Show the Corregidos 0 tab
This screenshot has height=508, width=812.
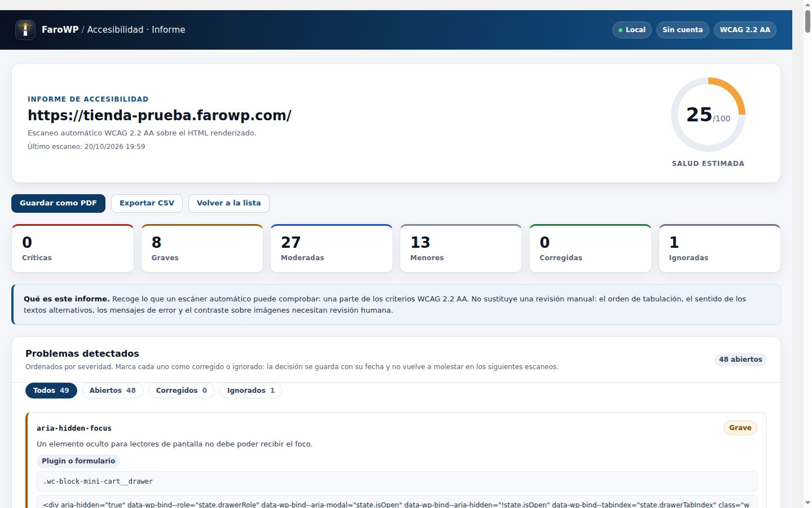(x=182, y=391)
